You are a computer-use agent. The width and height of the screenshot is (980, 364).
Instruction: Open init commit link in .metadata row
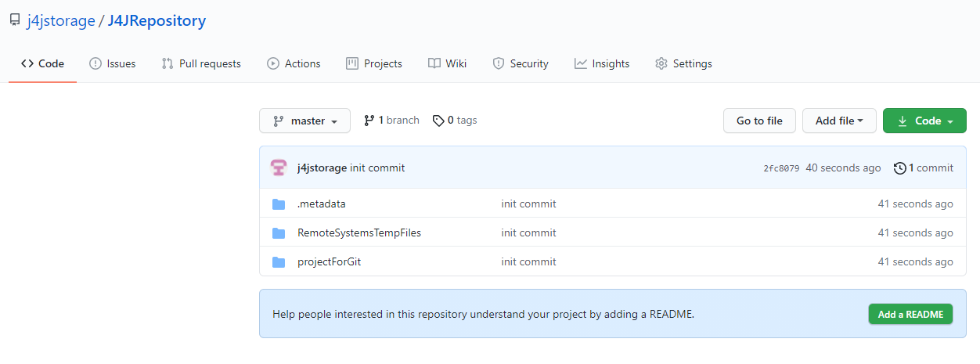pyautogui.click(x=529, y=204)
